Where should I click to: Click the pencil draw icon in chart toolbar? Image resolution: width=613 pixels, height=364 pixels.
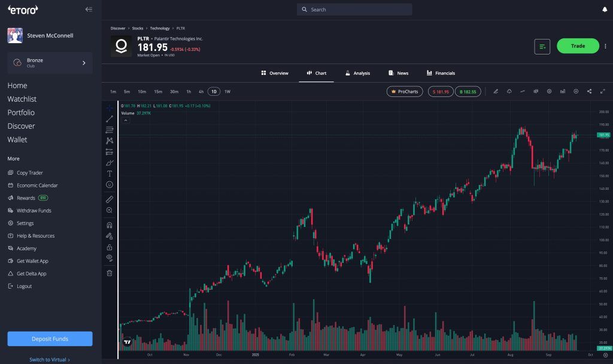click(496, 92)
